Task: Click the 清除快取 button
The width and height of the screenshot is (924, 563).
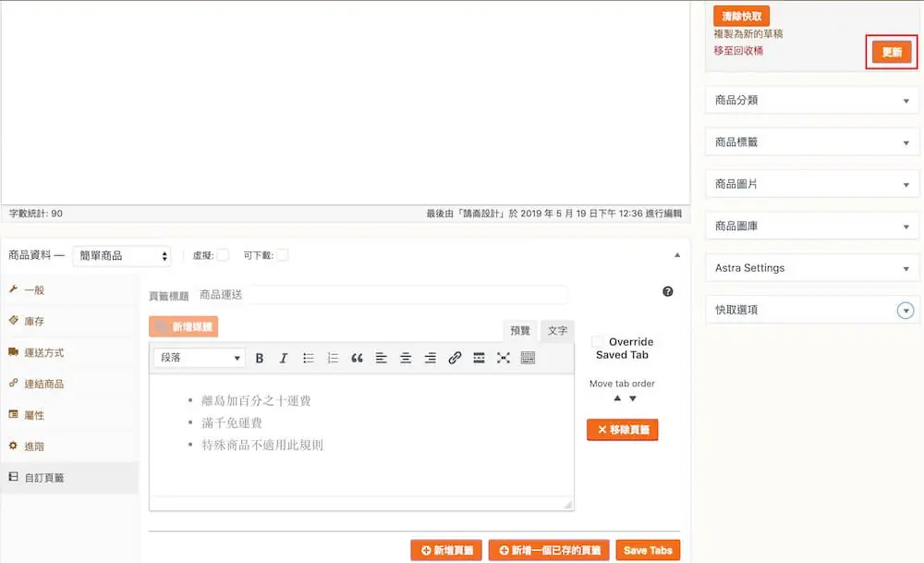Action: (x=741, y=16)
